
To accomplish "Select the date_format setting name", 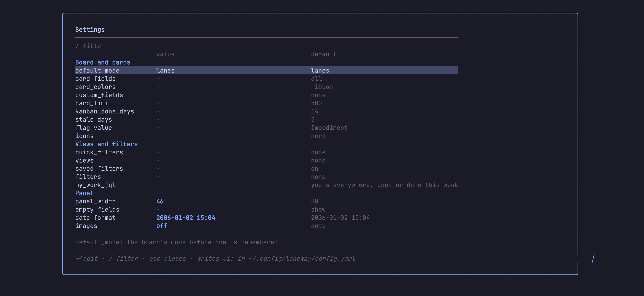I will (x=96, y=218).
